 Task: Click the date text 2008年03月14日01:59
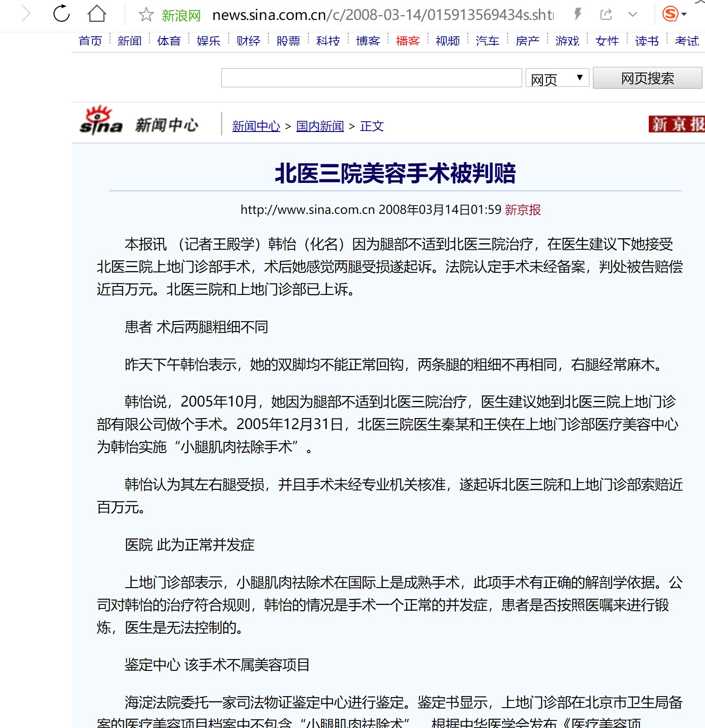pos(440,210)
